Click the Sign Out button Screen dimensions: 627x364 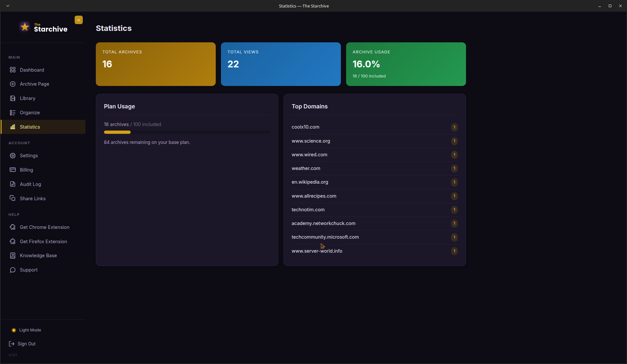22,344
